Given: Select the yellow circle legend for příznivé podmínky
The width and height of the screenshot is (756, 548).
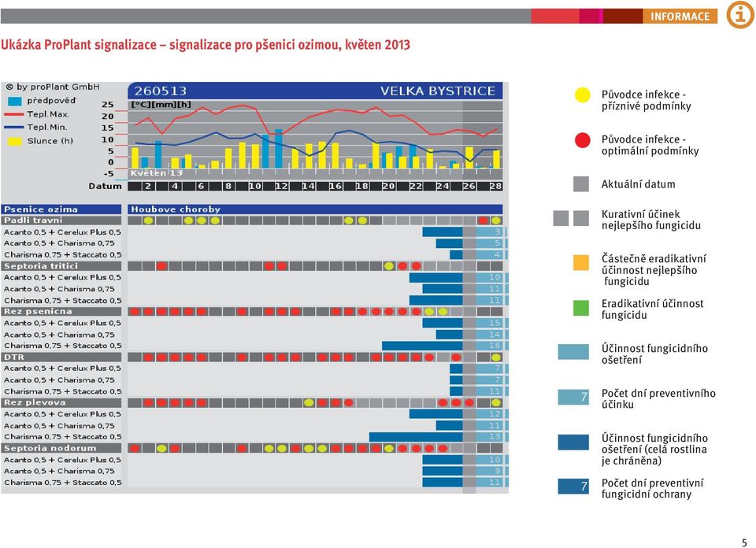Looking at the screenshot, I should (x=583, y=95).
